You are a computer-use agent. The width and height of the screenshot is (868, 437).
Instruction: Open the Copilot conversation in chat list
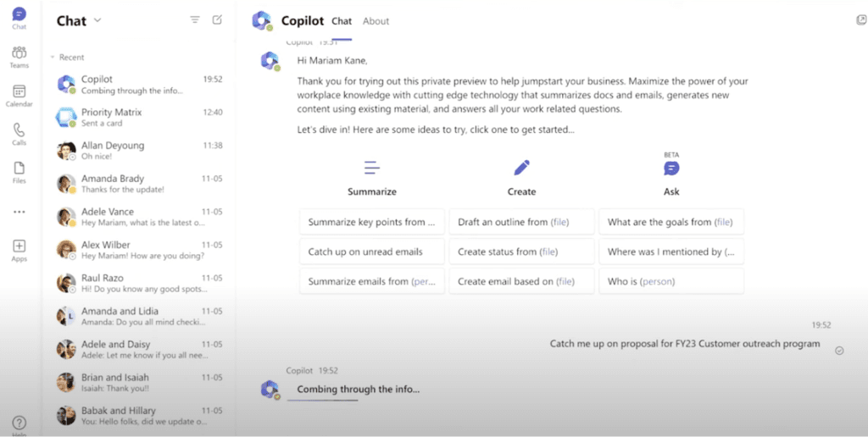click(x=140, y=85)
